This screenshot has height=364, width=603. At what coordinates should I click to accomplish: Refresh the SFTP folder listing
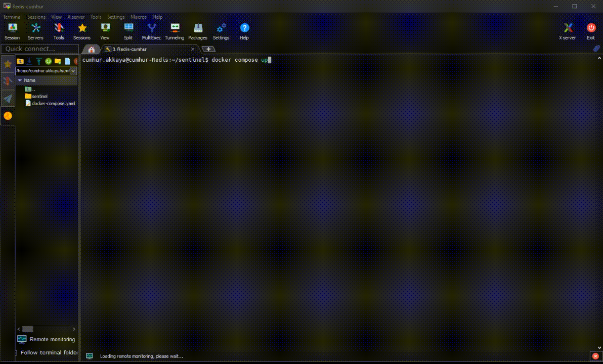pyautogui.click(x=49, y=61)
